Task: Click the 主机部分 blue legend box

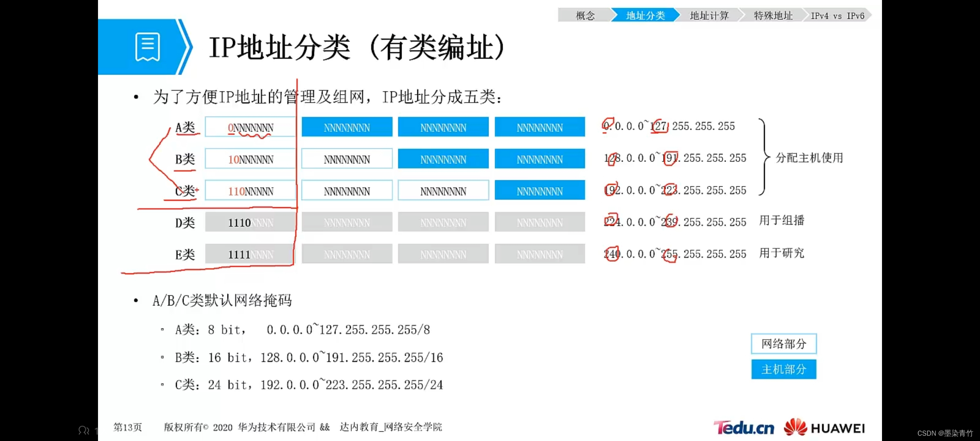Action: coord(784,369)
